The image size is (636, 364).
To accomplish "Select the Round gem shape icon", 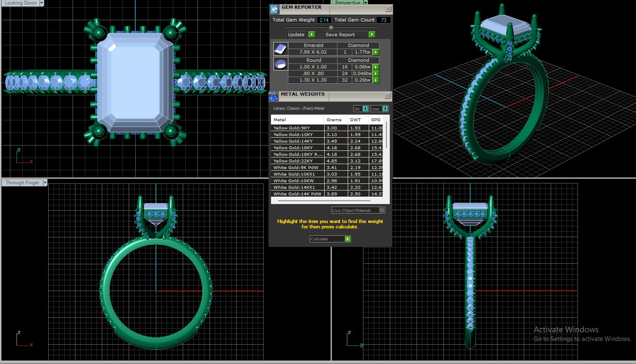I will 280,64.
